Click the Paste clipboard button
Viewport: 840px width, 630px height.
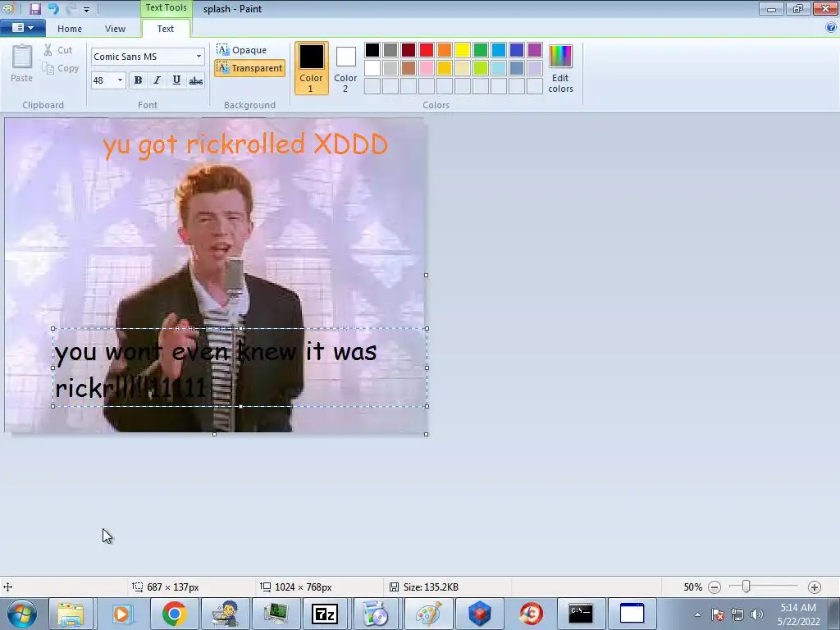tap(22, 62)
